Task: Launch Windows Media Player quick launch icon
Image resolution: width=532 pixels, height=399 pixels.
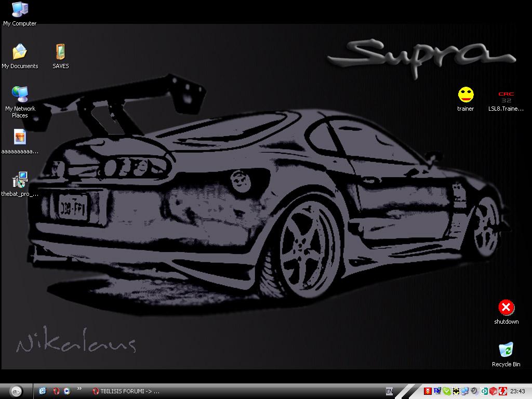Action: click(67, 391)
